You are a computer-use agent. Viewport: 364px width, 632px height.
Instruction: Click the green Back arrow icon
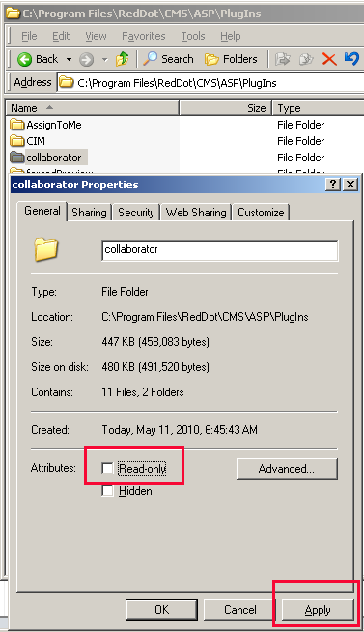24,59
